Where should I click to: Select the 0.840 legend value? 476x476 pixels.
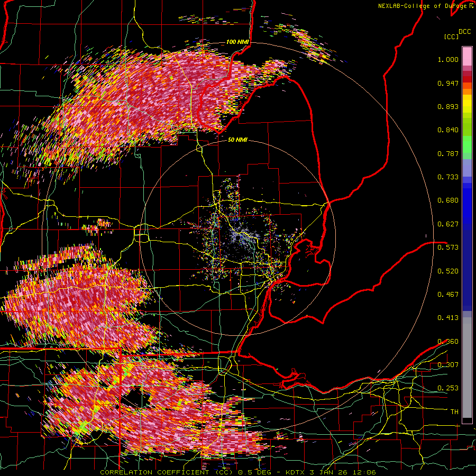pos(448,130)
